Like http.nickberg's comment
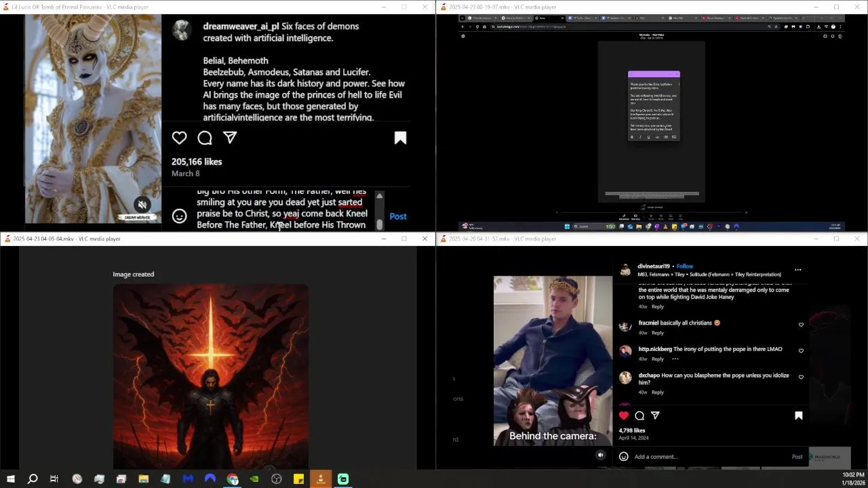 pyautogui.click(x=801, y=351)
